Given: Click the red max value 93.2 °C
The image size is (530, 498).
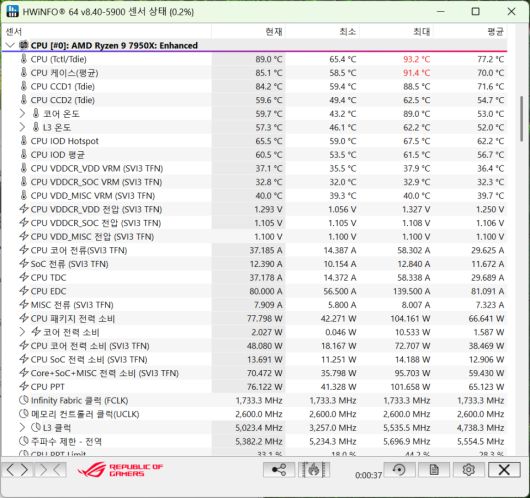Looking at the screenshot, I should pyautogui.click(x=416, y=59).
